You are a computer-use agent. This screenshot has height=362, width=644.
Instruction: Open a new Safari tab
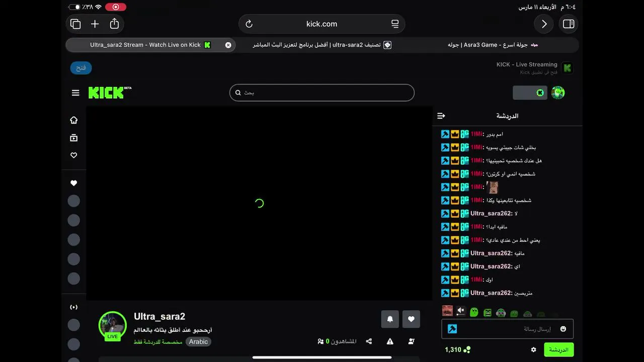(x=95, y=24)
